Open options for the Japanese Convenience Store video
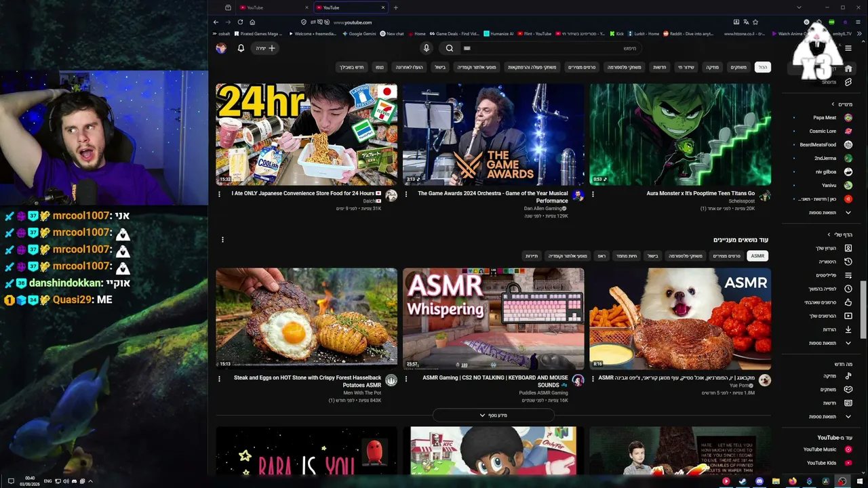This screenshot has width=868, height=488. (219, 194)
